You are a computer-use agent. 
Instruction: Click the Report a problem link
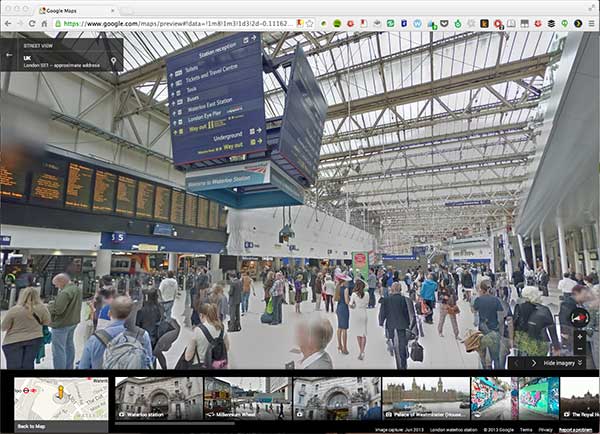click(x=576, y=430)
